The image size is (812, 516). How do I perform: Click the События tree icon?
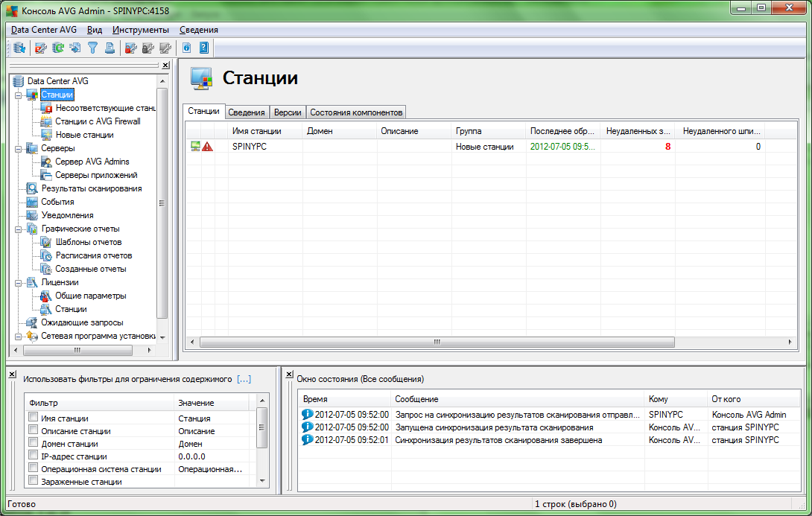point(32,203)
